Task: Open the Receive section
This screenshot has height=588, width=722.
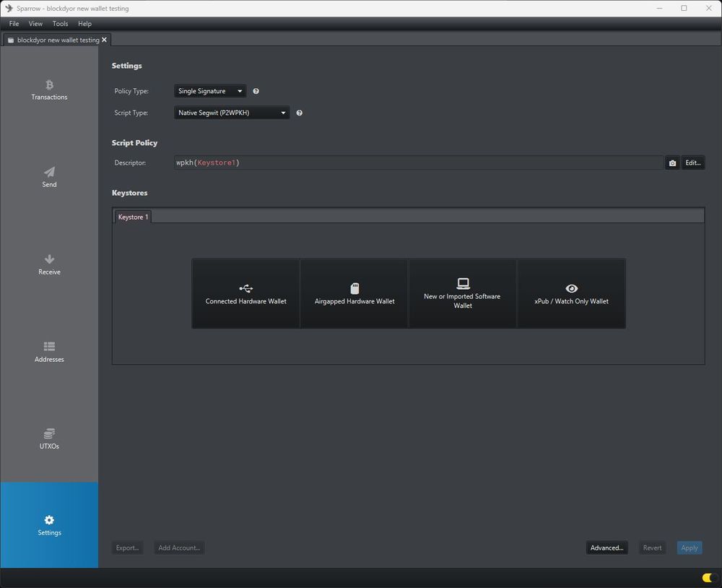Action: pos(49,264)
